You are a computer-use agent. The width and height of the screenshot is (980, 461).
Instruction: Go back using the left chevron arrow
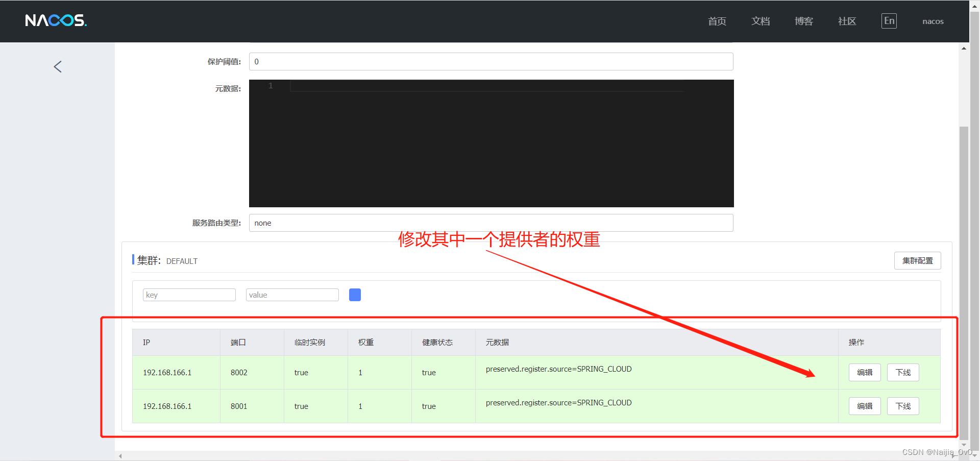tap(58, 66)
